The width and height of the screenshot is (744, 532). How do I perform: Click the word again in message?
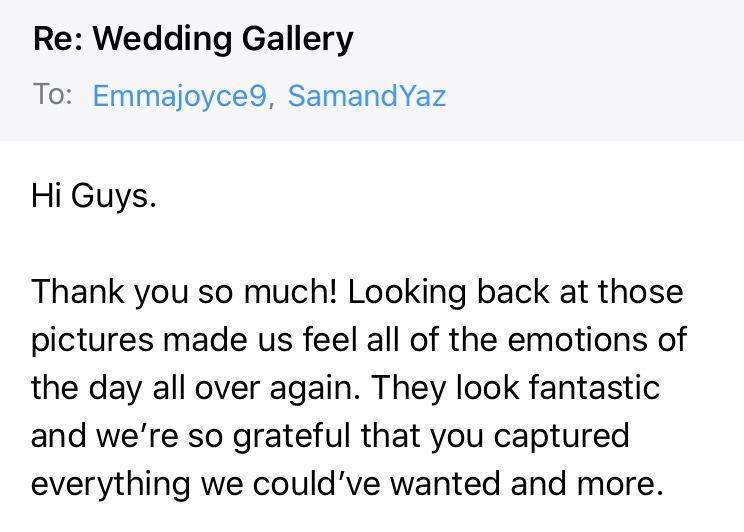(315, 389)
